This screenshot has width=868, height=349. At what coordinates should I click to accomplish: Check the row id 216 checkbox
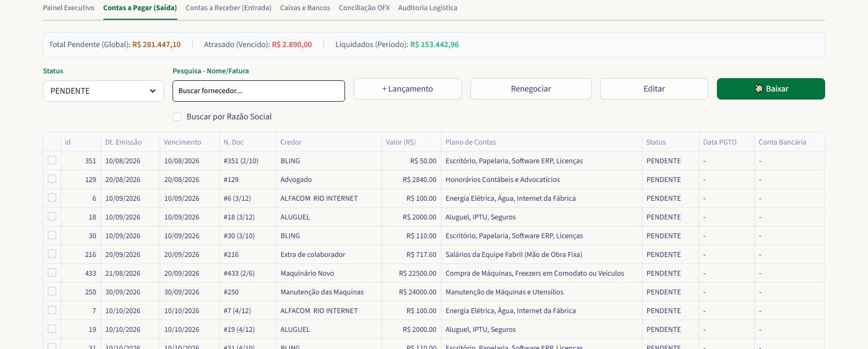coord(52,254)
